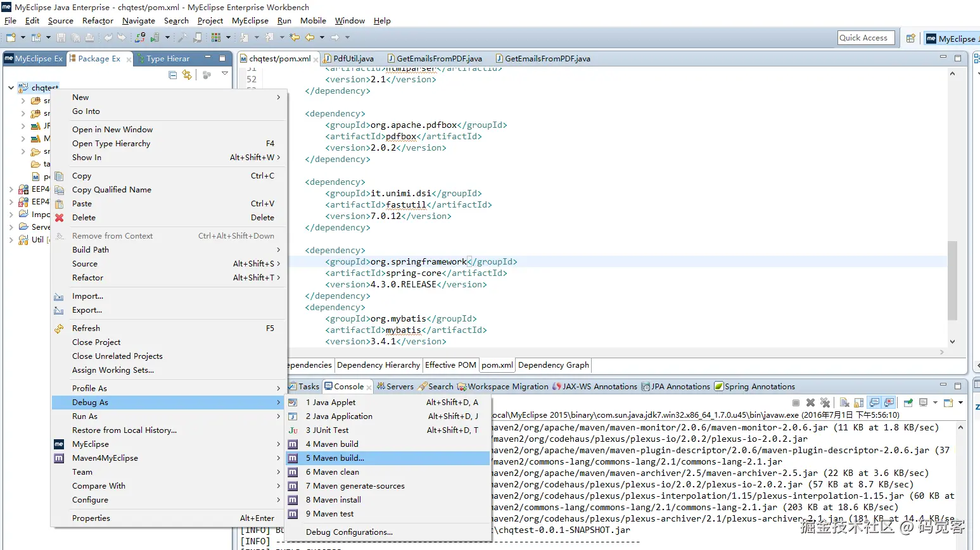Open the Open Console dropdown arrow
Image resolution: width=980 pixels, height=550 pixels.
[x=960, y=403]
